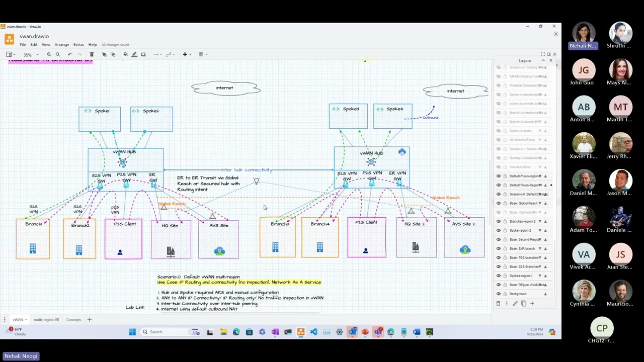Click the Delete trash icon in toolbar

92,54
